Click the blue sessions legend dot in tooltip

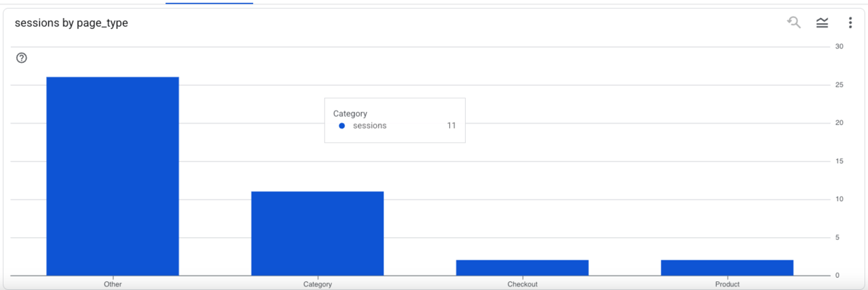341,126
